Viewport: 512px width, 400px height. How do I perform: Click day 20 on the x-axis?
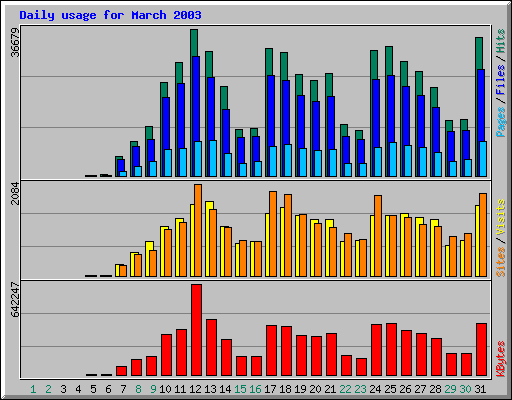(x=315, y=389)
